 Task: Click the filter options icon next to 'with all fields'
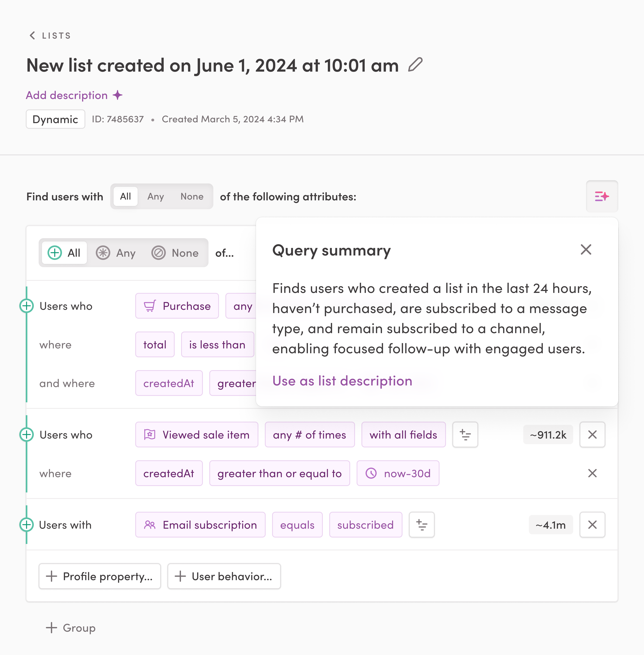click(x=465, y=435)
